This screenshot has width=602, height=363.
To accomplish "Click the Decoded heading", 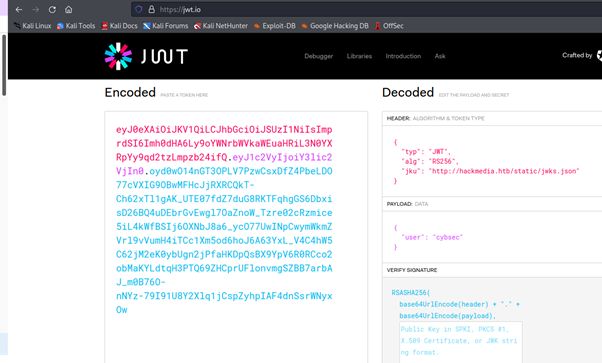I will pos(408,93).
